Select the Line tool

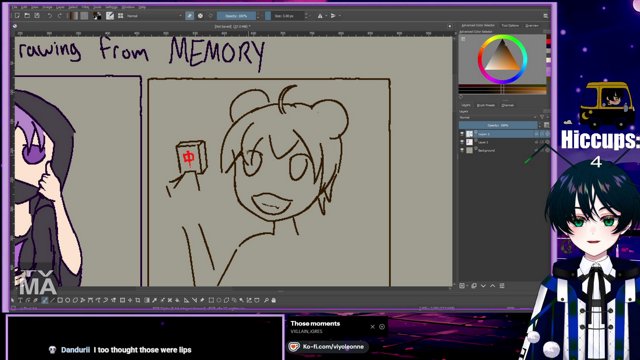(x=53, y=300)
